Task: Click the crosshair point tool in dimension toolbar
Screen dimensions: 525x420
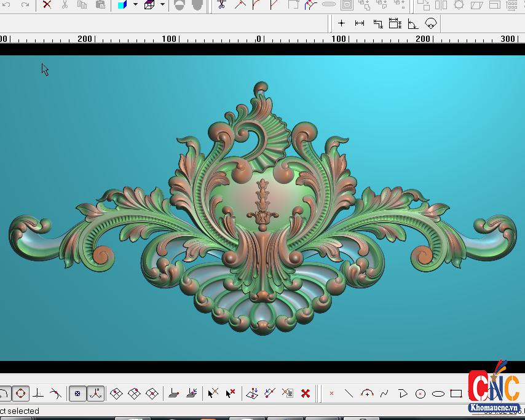Action: pos(342,23)
